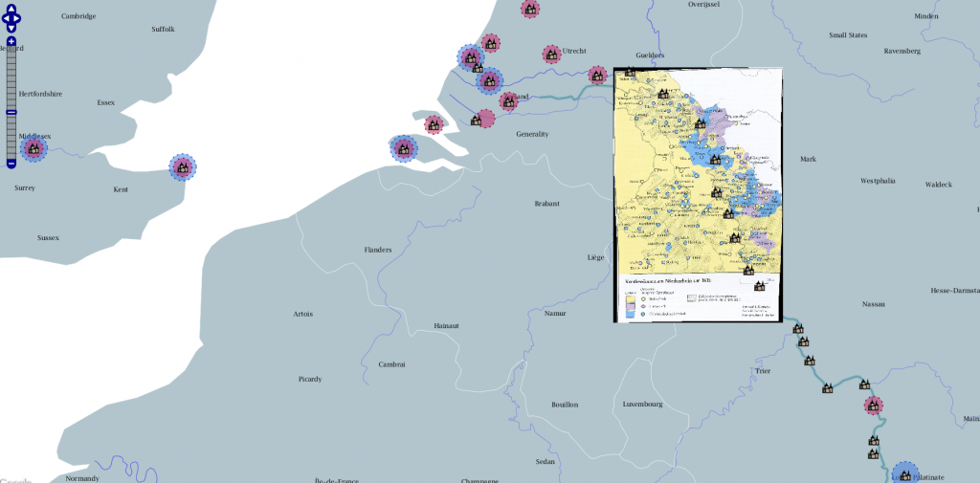
Task: Click the Cambridge region label
Action: (78, 16)
